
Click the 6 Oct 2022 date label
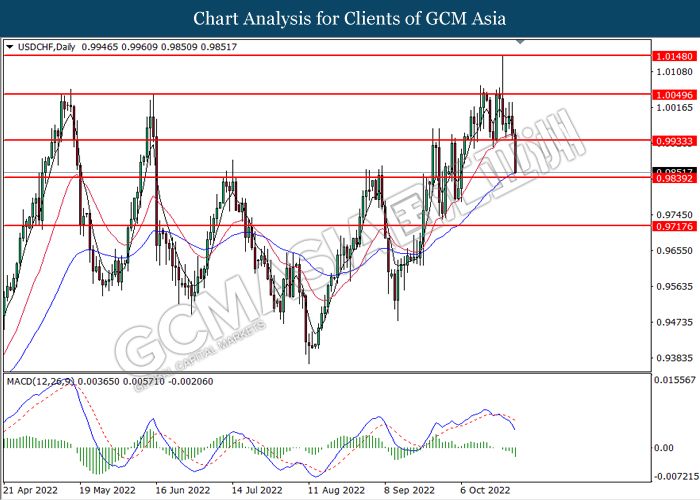click(486, 490)
